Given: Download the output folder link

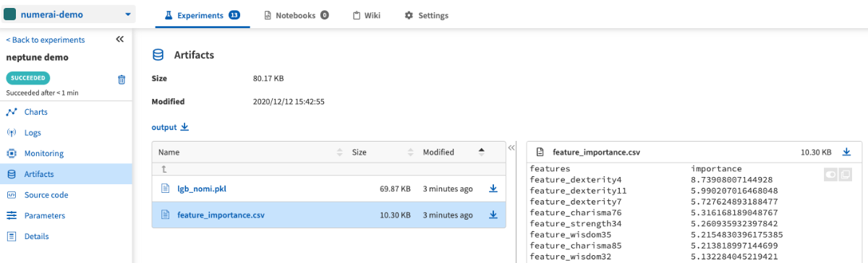Looking at the screenshot, I should coord(170,127).
